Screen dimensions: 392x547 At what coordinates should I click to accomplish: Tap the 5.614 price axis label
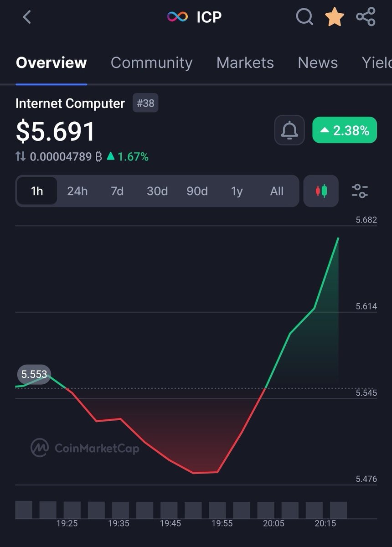366,306
